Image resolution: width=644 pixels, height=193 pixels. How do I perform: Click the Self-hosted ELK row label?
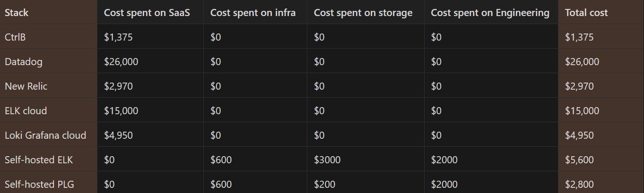coord(39,160)
